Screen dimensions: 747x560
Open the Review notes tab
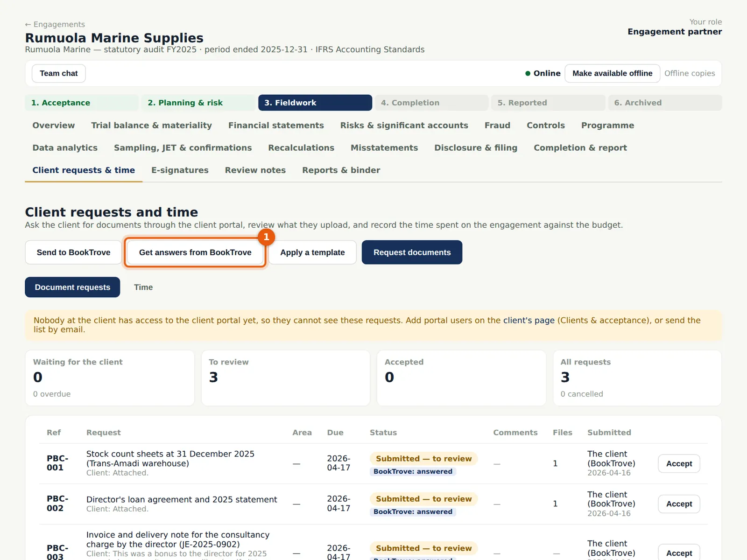255,170
